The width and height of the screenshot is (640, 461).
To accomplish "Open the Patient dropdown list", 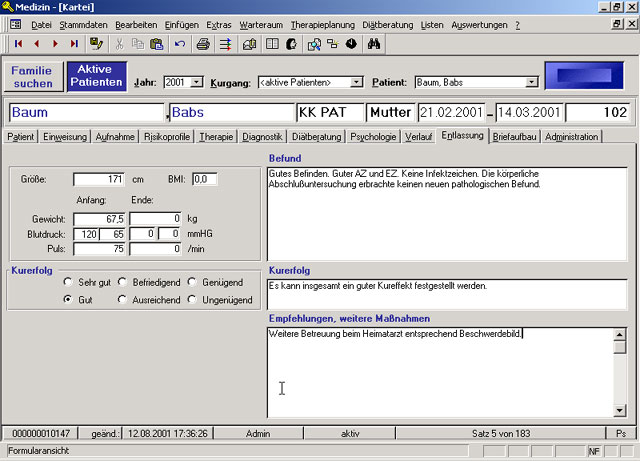I will 531,82.
